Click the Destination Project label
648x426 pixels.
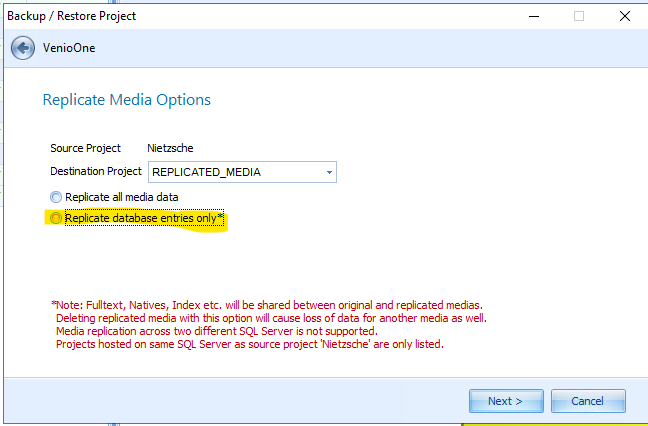(x=96, y=171)
